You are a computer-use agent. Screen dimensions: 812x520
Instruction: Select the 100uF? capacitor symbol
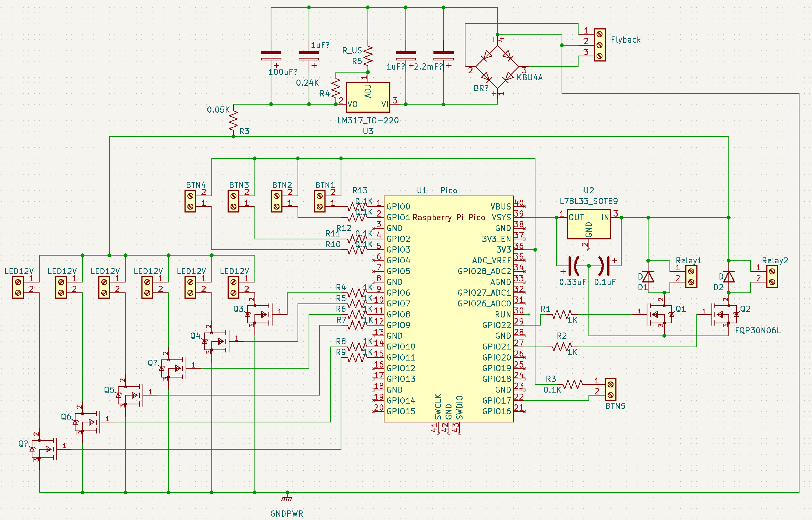(x=271, y=56)
